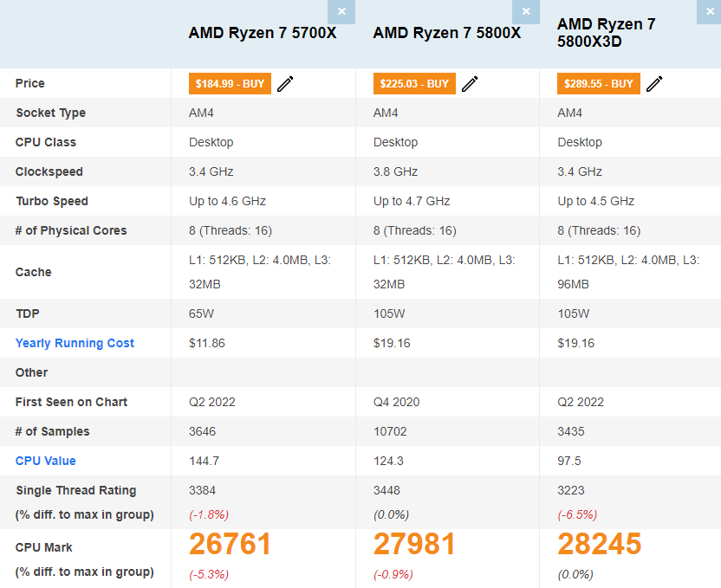Click the Socket Type row label
The width and height of the screenshot is (721, 588).
[x=50, y=113]
